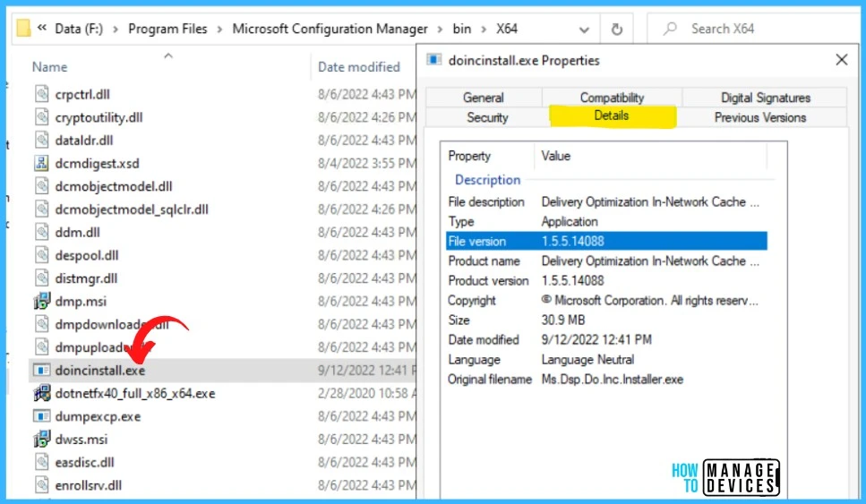Screen dimensions: 866x504
Task: Select file name enrollsrv.dll
Action: (x=89, y=486)
